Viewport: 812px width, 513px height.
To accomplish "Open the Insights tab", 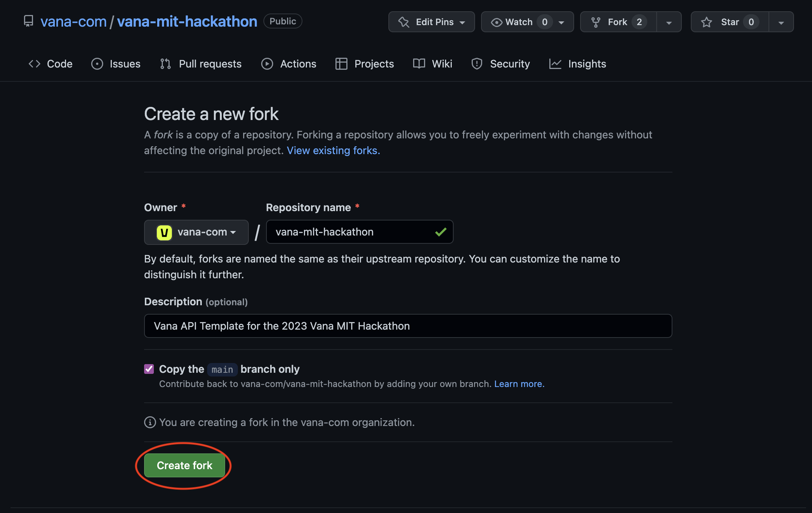I will click(x=577, y=64).
